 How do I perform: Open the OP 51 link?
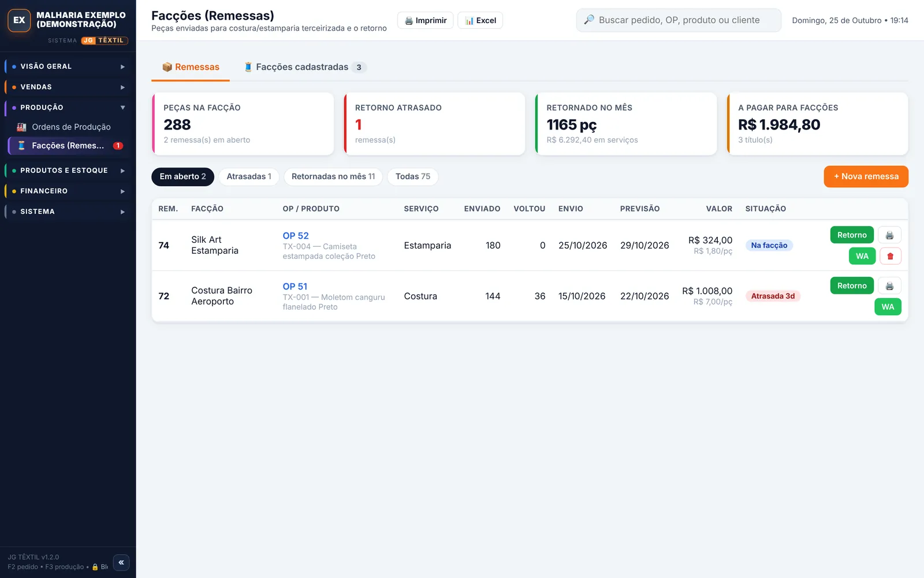[x=295, y=287]
